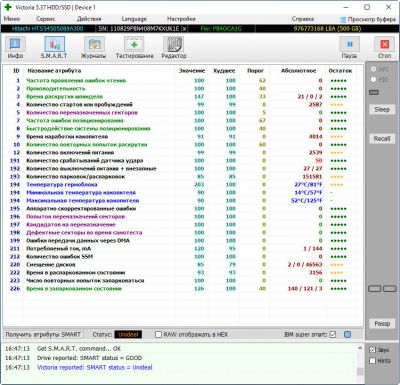Select Частота появления ошибок чтения row
The width and height of the screenshot is (400, 385).
(x=183, y=80)
